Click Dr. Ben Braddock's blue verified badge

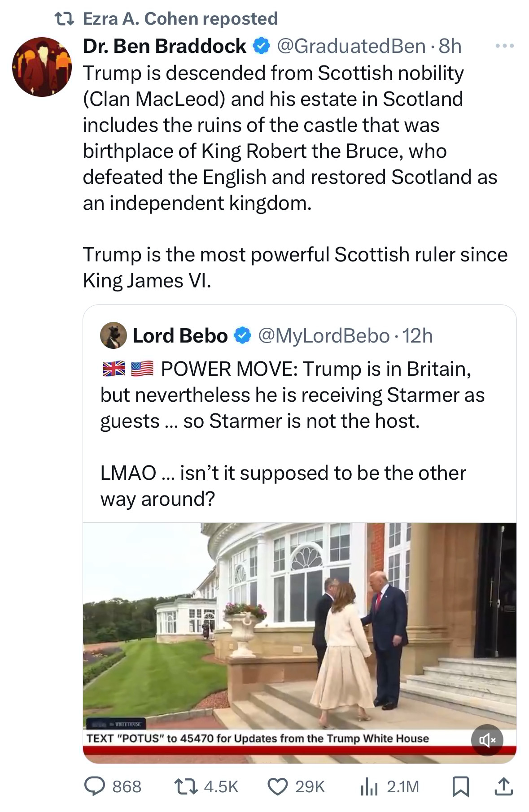pyautogui.click(x=262, y=46)
